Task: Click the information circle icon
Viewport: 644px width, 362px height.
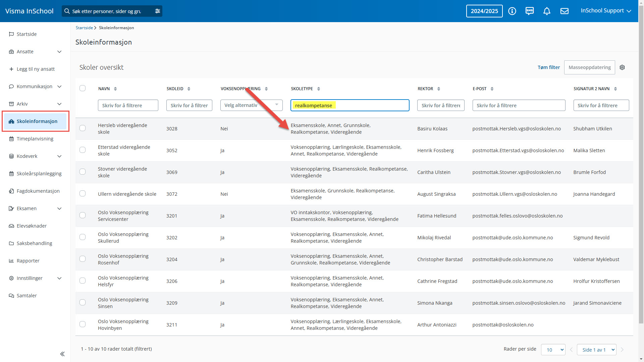Action: (512, 11)
